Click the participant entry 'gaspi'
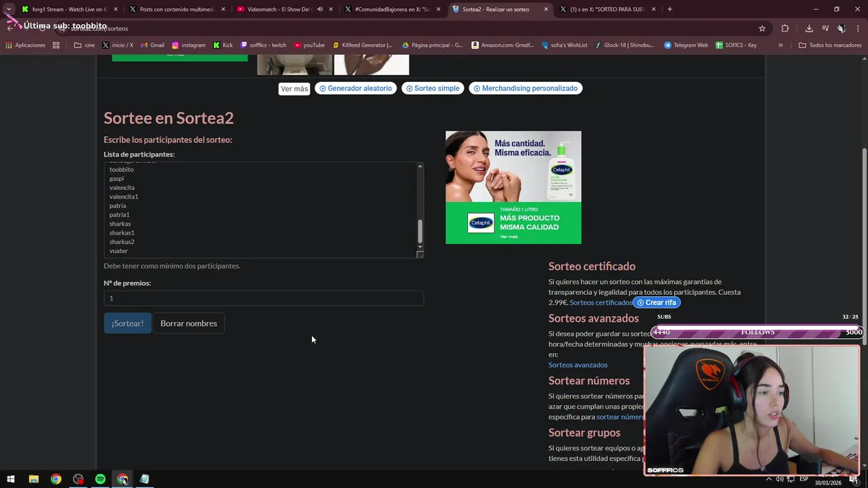868x488 pixels. 117,179
